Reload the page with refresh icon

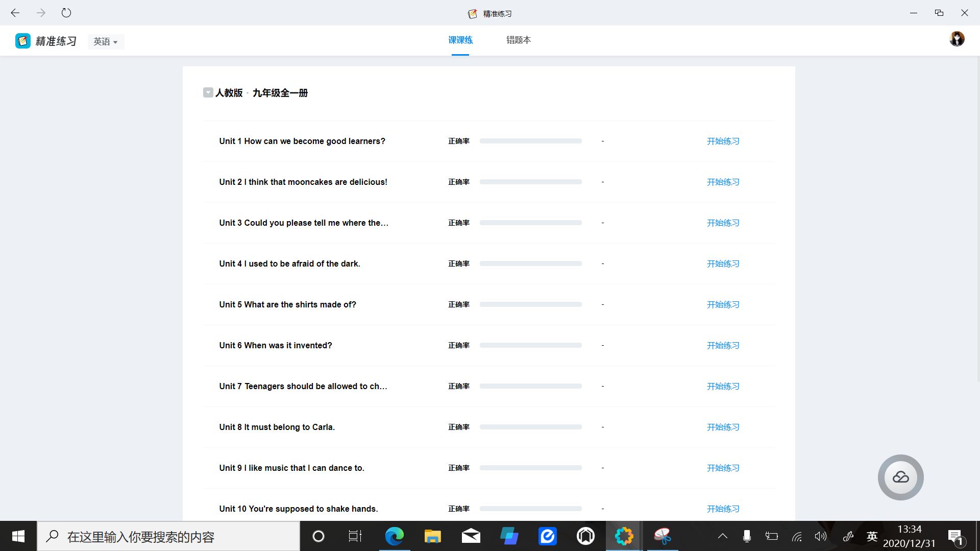click(x=66, y=13)
